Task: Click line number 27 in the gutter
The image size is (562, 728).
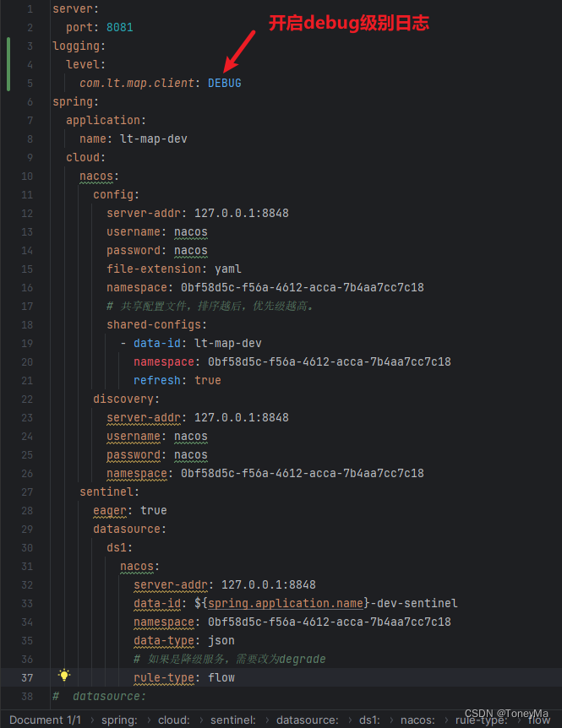Action: pos(27,492)
